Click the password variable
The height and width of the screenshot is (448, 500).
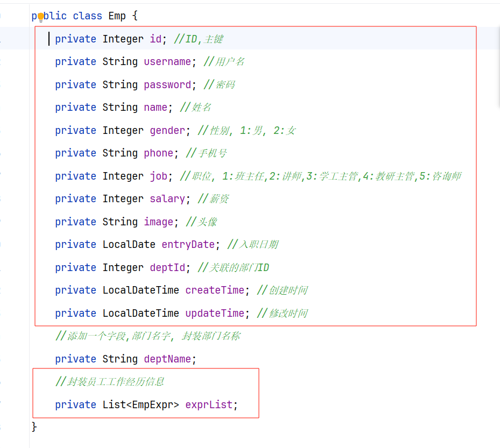point(167,85)
